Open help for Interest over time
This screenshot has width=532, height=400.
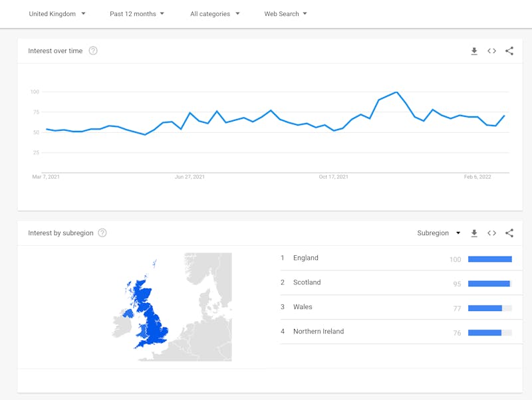coord(93,51)
